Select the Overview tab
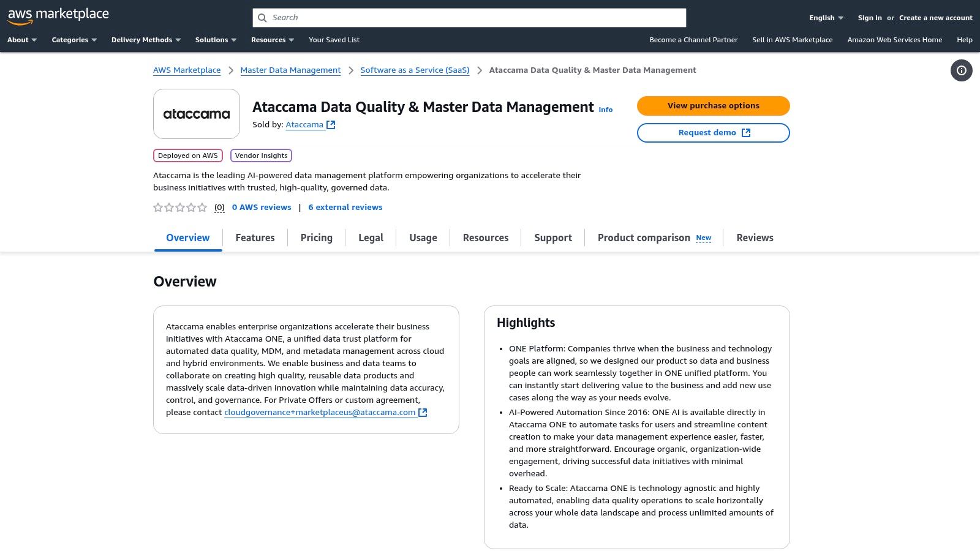The height and width of the screenshot is (551, 980). pos(188,238)
